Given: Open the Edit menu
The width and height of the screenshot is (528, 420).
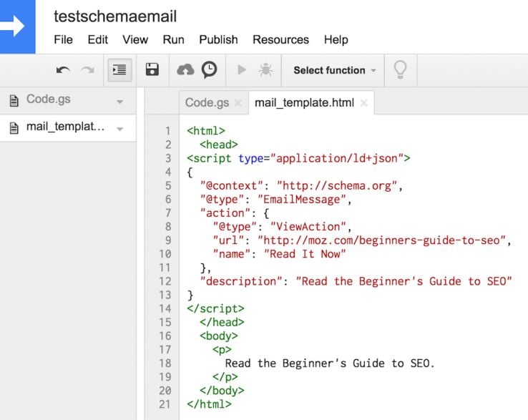Looking at the screenshot, I should point(97,40).
